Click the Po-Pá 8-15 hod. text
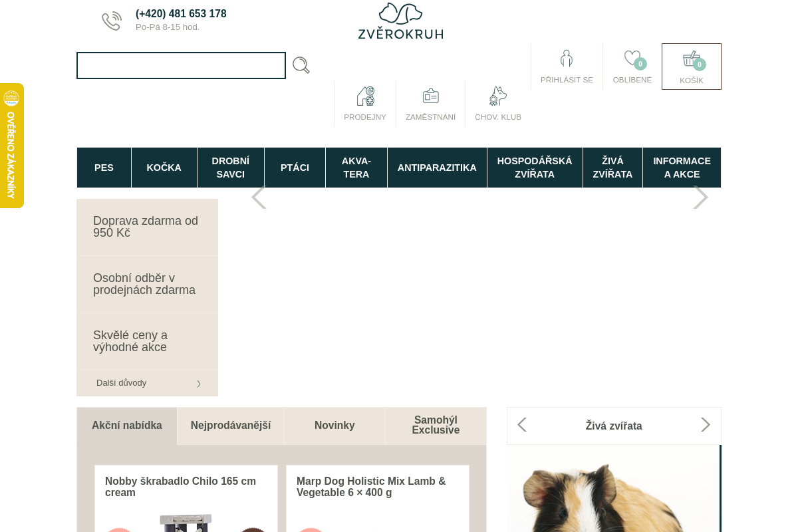The image size is (798, 532). coord(168,27)
